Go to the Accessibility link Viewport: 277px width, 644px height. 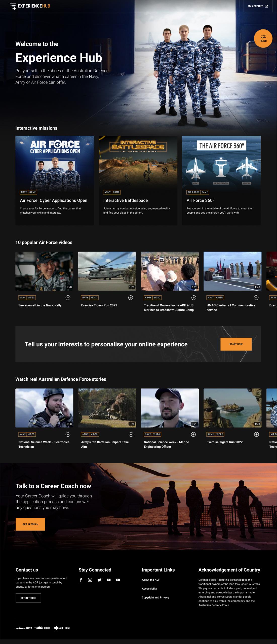pyautogui.click(x=149, y=589)
